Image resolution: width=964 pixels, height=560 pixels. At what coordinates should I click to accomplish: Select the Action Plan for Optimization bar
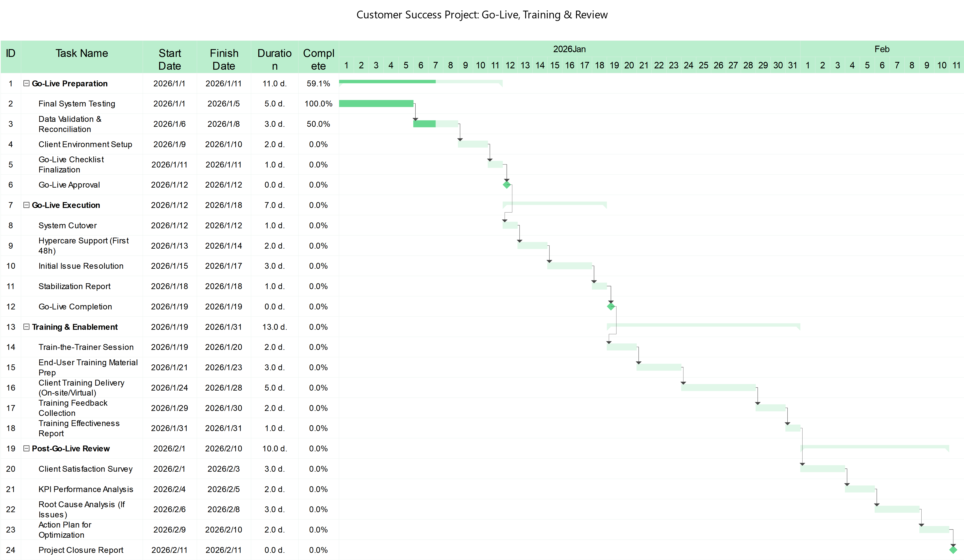tap(934, 530)
